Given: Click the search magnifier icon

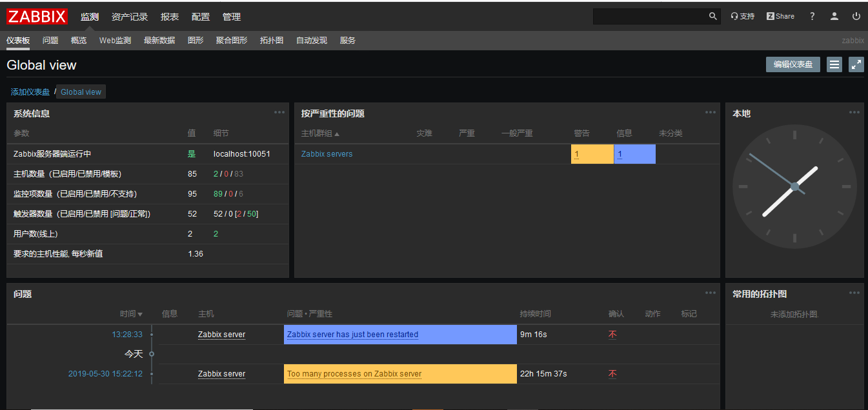Looking at the screenshot, I should pos(713,16).
